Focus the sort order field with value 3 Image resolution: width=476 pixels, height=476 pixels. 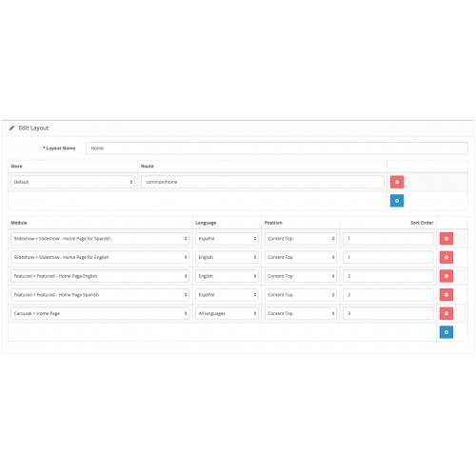388,313
